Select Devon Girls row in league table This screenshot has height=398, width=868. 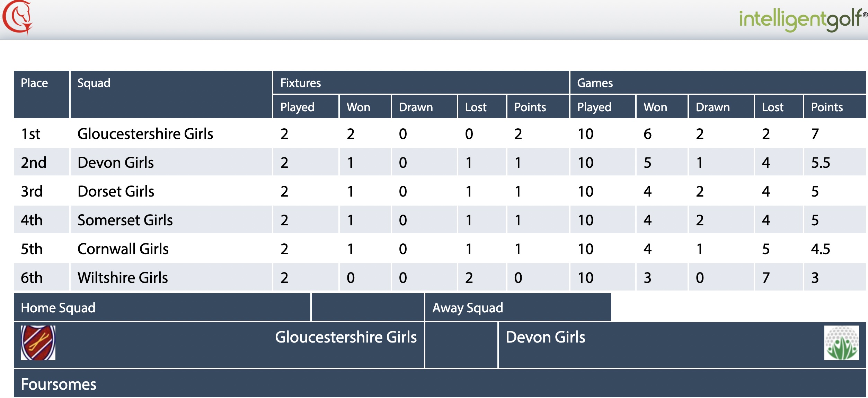[440, 162]
